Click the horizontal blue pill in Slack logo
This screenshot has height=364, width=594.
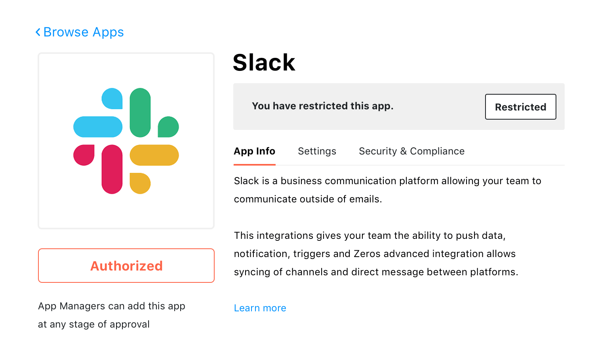[98, 127]
